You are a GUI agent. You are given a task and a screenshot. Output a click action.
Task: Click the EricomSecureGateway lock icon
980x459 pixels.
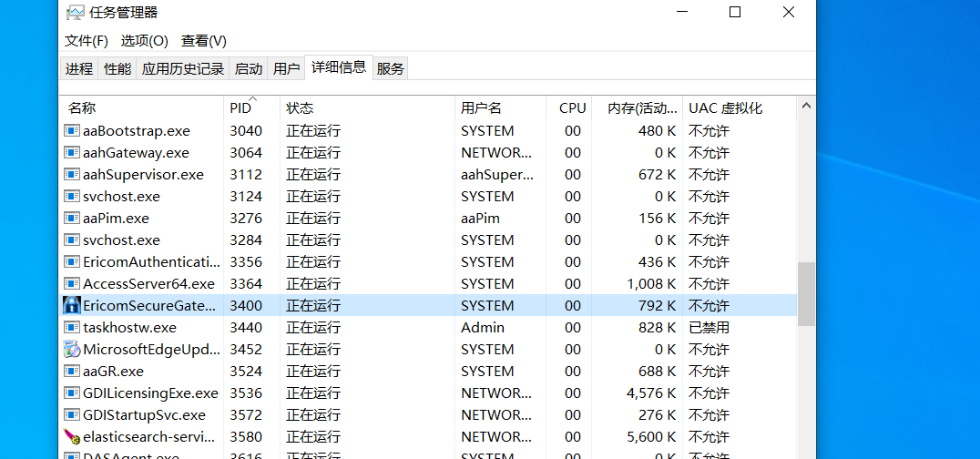tap(72, 306)
